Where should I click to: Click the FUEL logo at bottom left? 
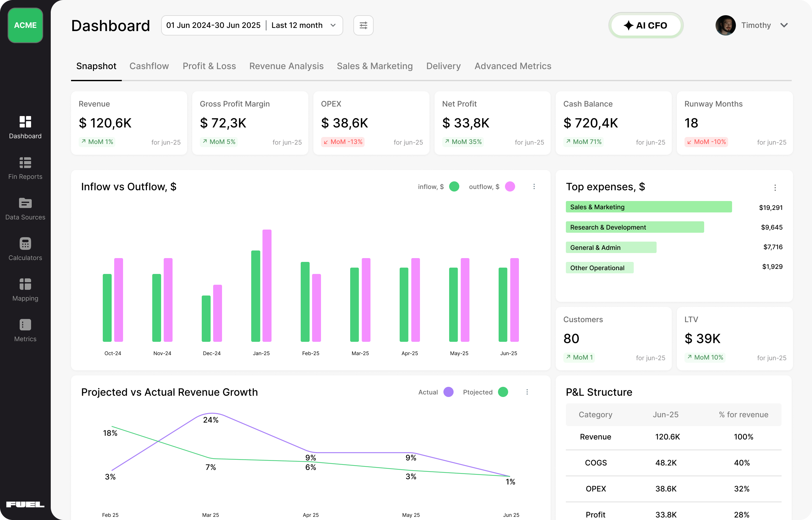(x=26, y=504)
